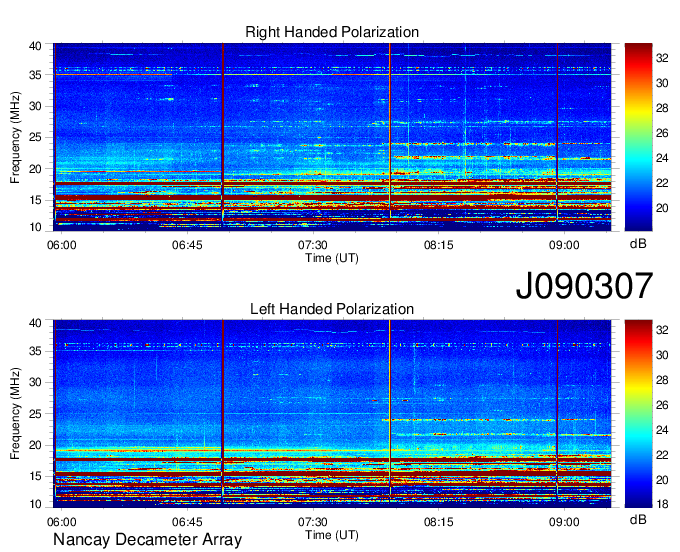Image resolution: width=680 pixels, height=552 pixels.
Task: Click the 28 dB label on upper color bar
Action: coord(662,108)
